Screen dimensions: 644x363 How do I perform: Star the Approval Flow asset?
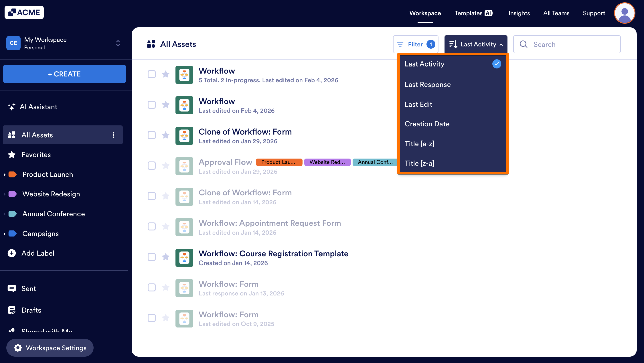coord(166,166)
